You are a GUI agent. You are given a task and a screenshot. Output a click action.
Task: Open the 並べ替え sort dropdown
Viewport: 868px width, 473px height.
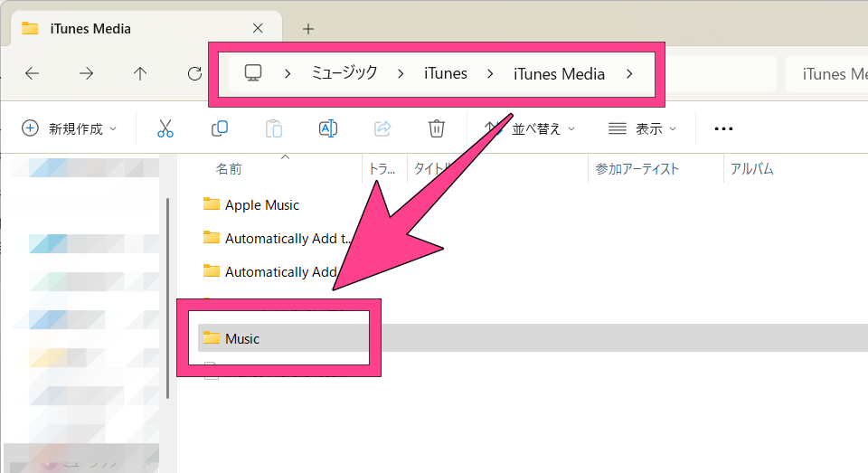[530, 128]
